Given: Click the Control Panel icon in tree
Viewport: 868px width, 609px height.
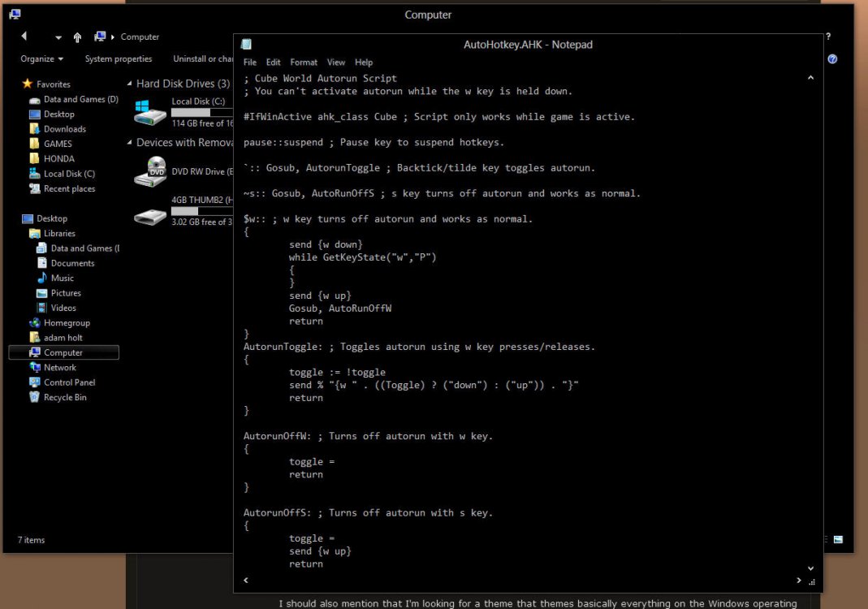Looking at the screenshot, I should click(34, 382).
